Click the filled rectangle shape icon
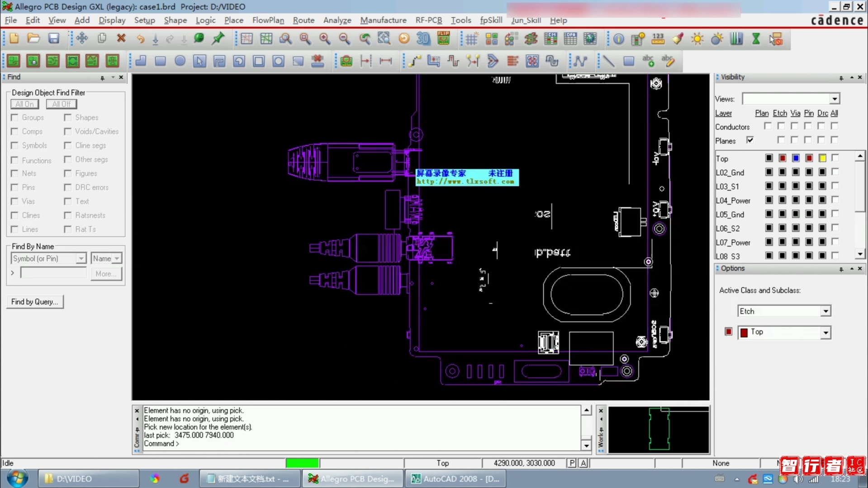Image resolution: width=868 pixels, height=488 pixels. (160, 61)
